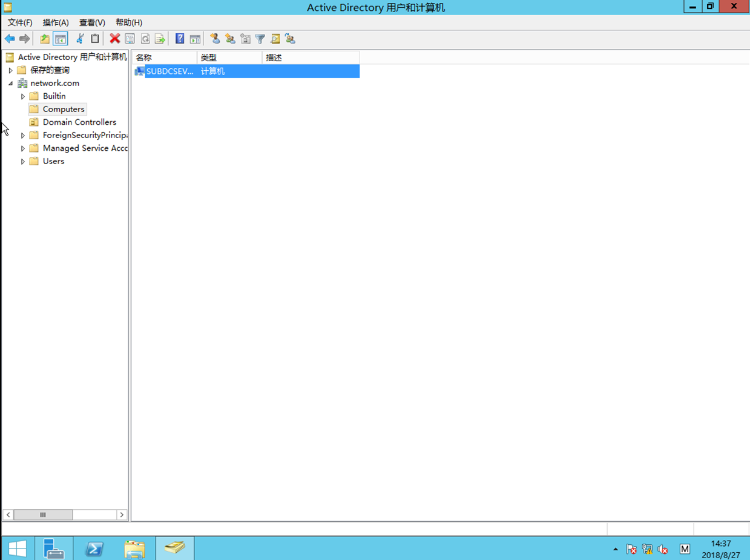
Task: Click the Refresh toolbar icon
Action: click(145, 39)
